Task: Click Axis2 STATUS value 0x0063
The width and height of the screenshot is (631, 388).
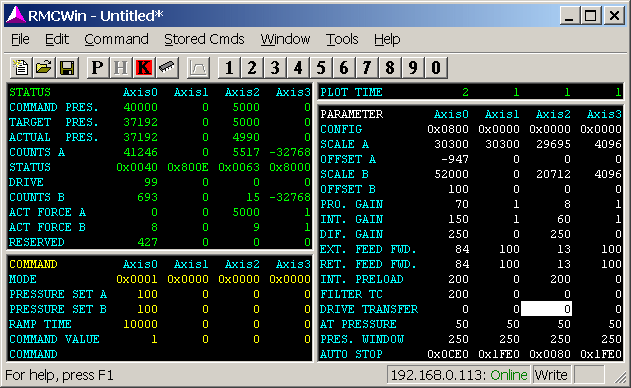Action: [239, 167]
